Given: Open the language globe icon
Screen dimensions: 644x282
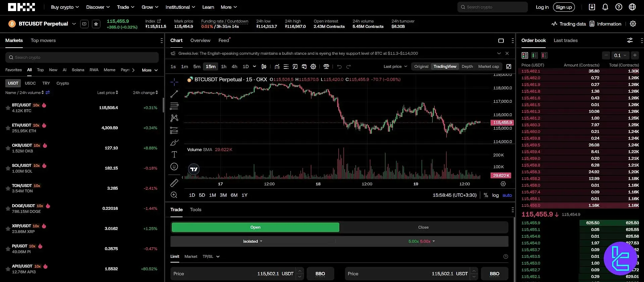Looking at the screenshot, I should click(632, 7).
